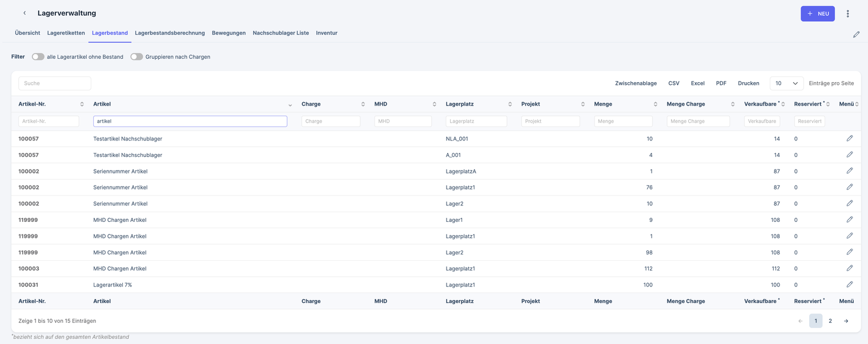
Task: Enable 'alle Lagerartikel ohne Bestand' toggle
Action: click(x=38, y=57)
